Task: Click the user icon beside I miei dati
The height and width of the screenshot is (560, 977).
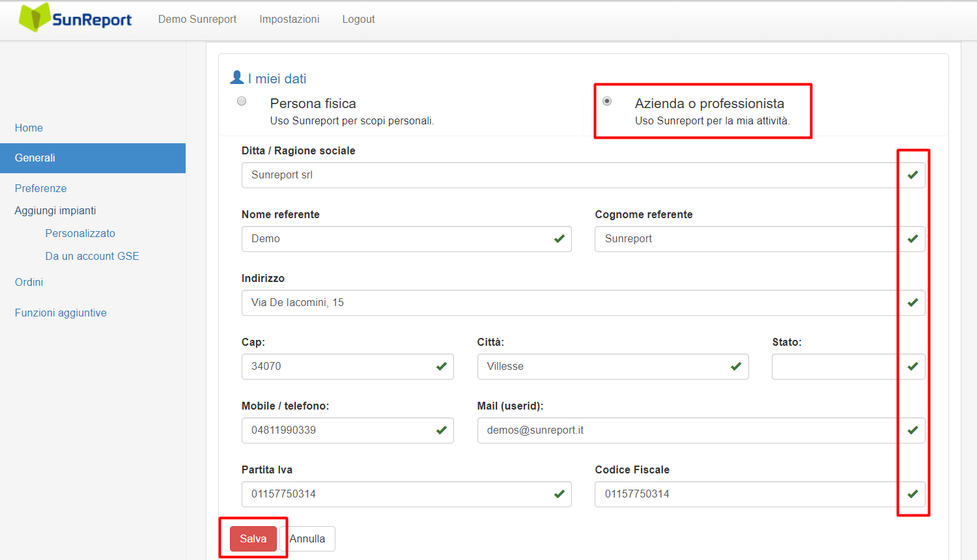Action: coord(237,77)
